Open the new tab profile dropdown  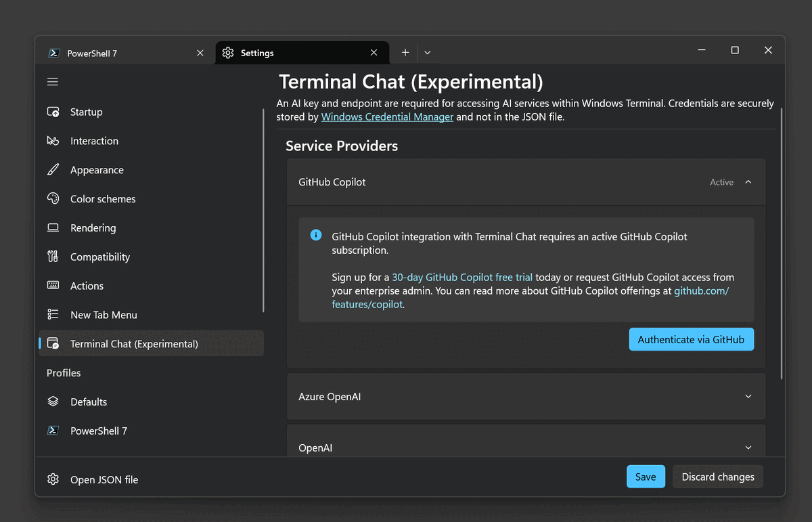[428, 53]
